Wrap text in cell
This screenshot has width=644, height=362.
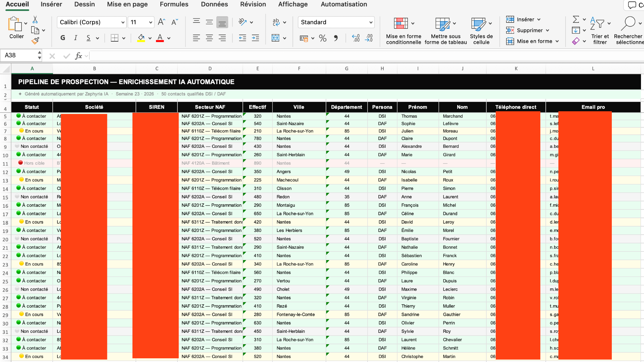coord(276,22)
